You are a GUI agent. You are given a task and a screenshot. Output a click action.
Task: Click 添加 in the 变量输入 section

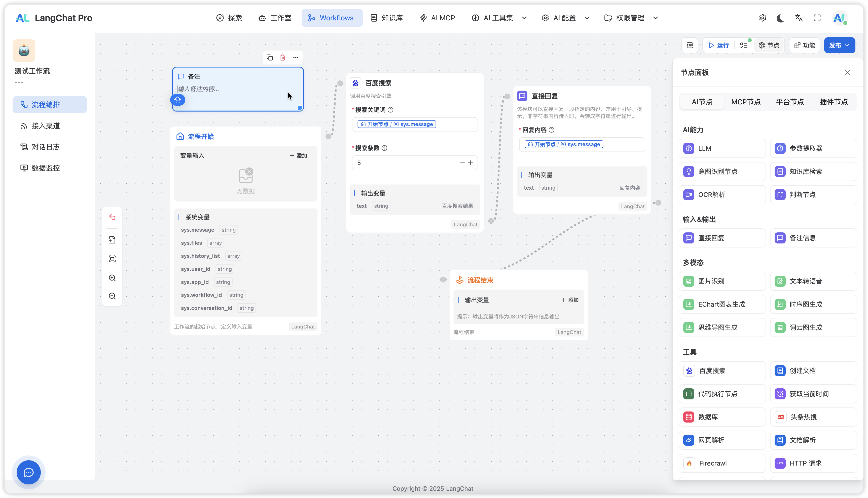click(299, 156)
